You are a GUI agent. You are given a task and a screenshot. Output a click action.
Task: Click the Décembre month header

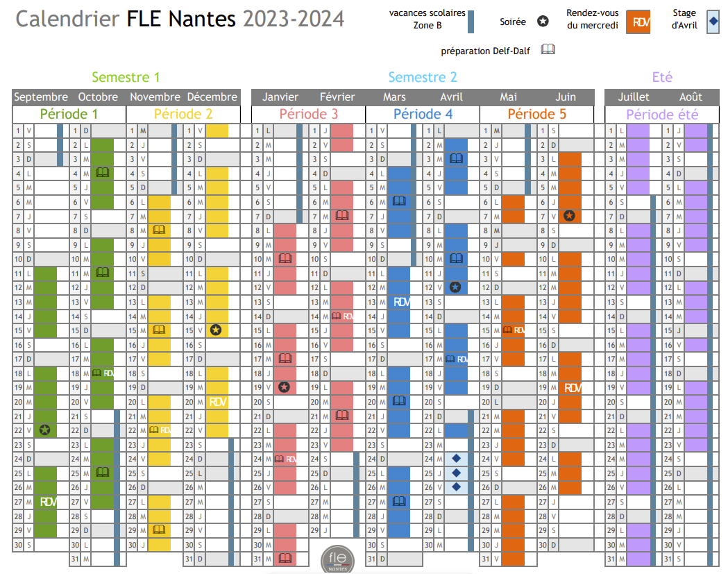(212, 97)
